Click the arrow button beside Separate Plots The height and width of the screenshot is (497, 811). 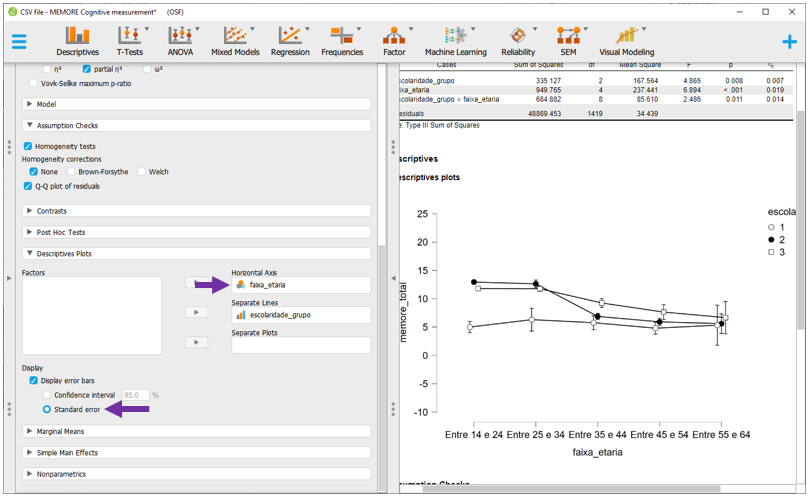click(x=197, y=342)
